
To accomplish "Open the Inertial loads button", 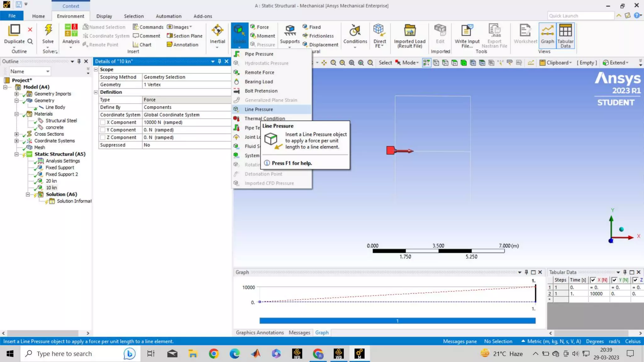I will 217,36.
